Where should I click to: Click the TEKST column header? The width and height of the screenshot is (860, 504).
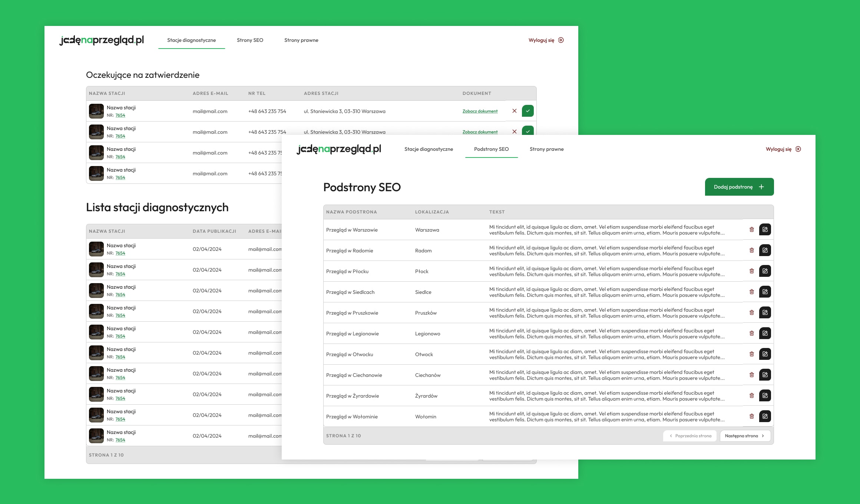point(497,212)
